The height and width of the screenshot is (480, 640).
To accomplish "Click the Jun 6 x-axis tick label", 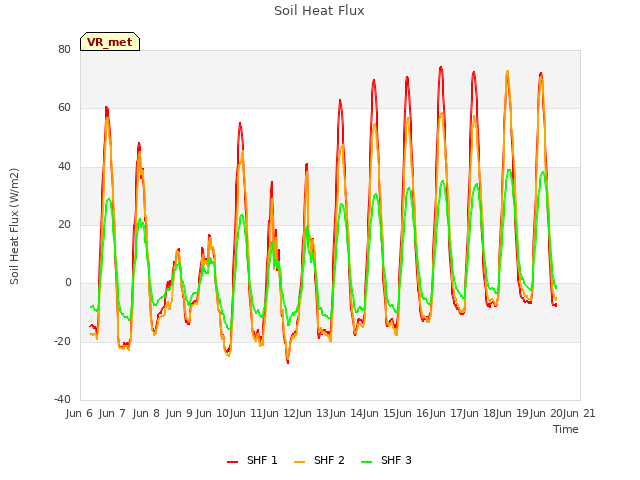I will [x=79, y=413].
